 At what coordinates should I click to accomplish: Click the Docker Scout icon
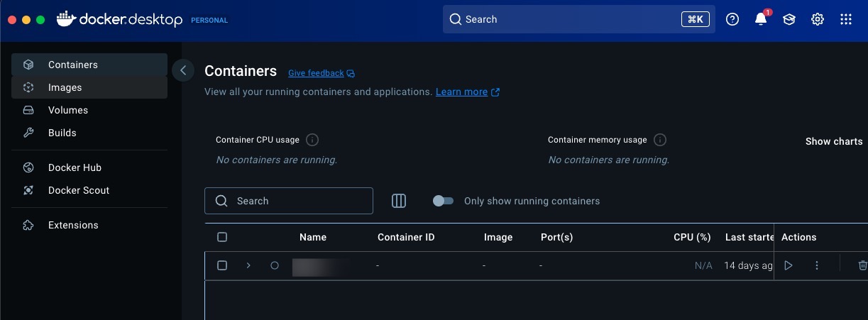point(28,190)
